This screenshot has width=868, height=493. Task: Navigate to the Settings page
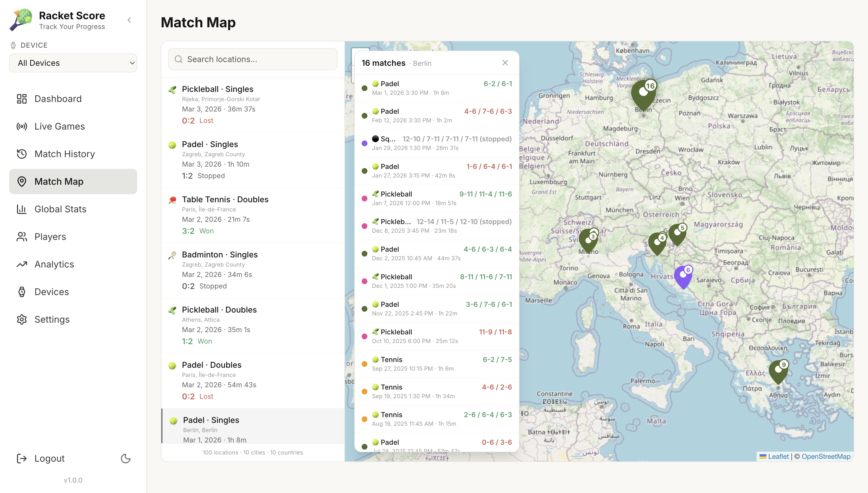[52, 319]
